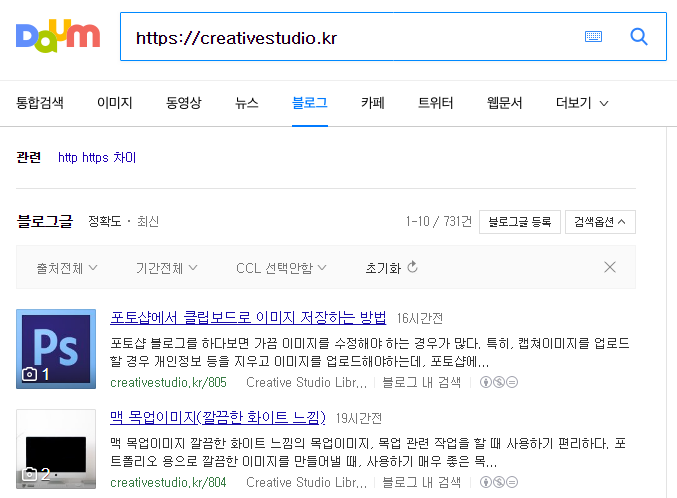Screen dimensions: 677x498
Task: Open '맥 목업이미지(깔끔한 화이트 느낌)' post
Action: (x=218, y=418)
